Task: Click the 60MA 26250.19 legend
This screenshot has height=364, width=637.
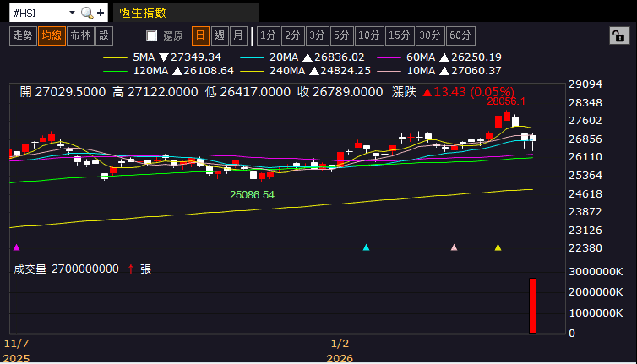Action: coord(439,57)
